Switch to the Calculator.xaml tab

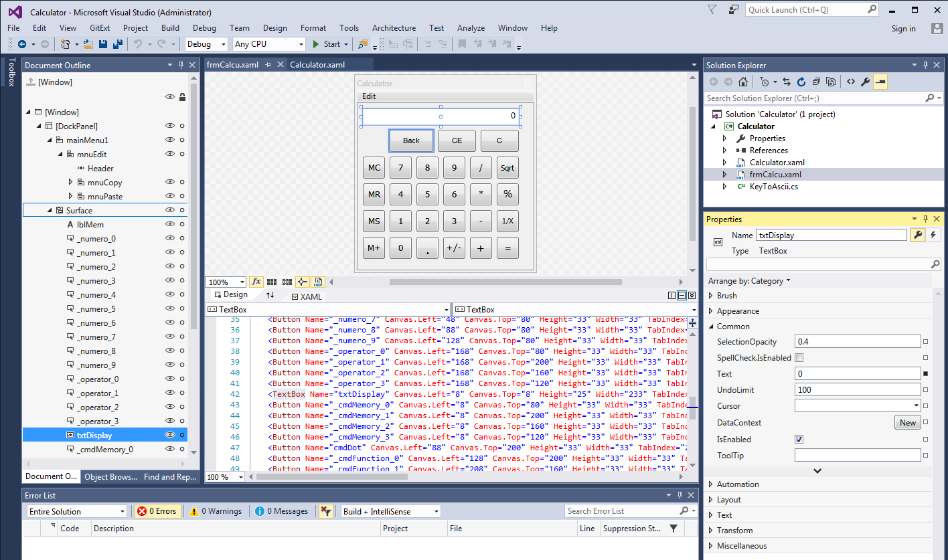click(x=317, y=65)
